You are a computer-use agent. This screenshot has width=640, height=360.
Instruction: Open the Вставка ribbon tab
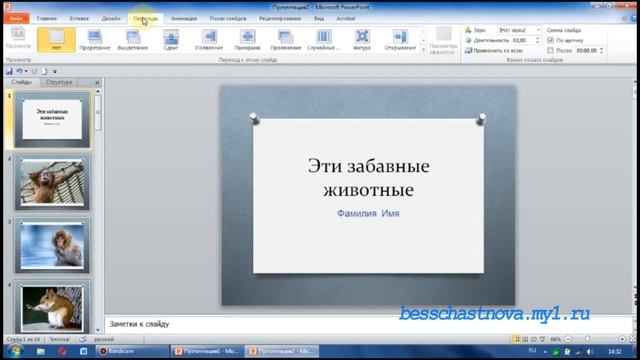point(79,18)
